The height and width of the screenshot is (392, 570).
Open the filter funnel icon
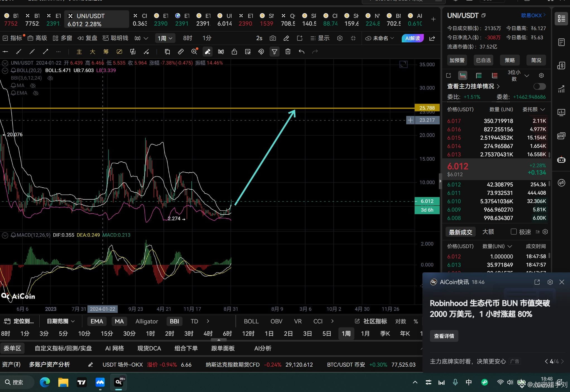275,52
